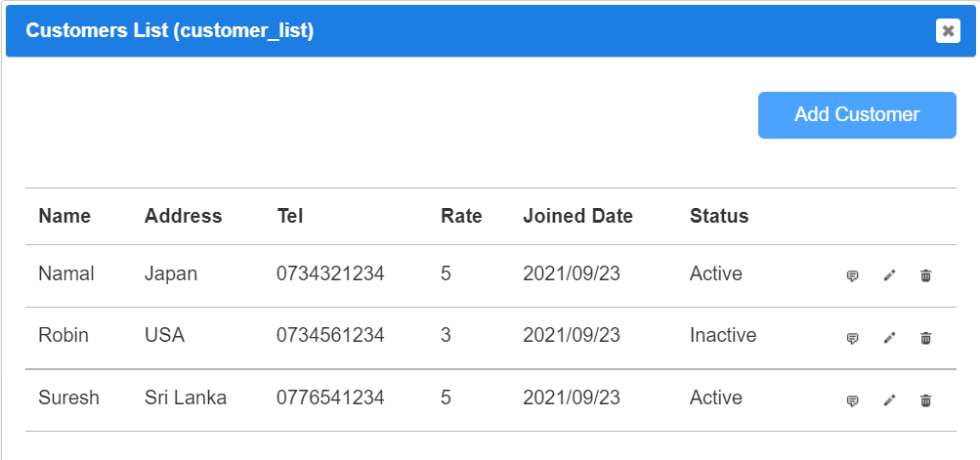This screenshot has width=980, height=460.
Task: Edit Robin using the pencil icon
Action: coord(889,338)
